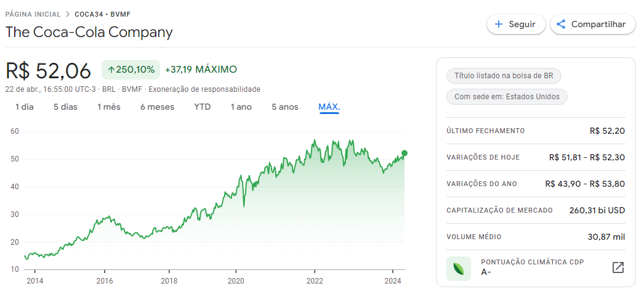Click the green up arrow percentage badge
This screenshot has height=294, width=644.
(131, 70)
